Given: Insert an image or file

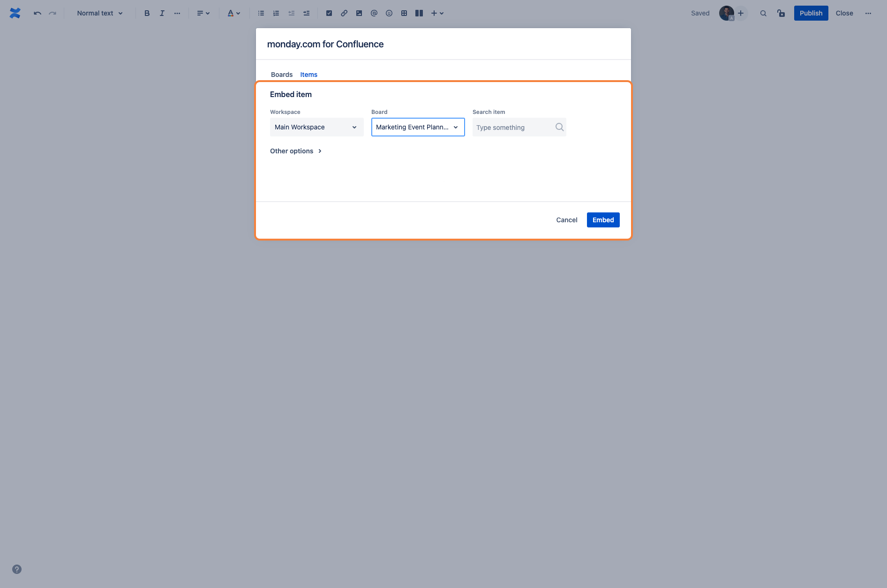Looking at the screenshot, I should tap(359, 13).
